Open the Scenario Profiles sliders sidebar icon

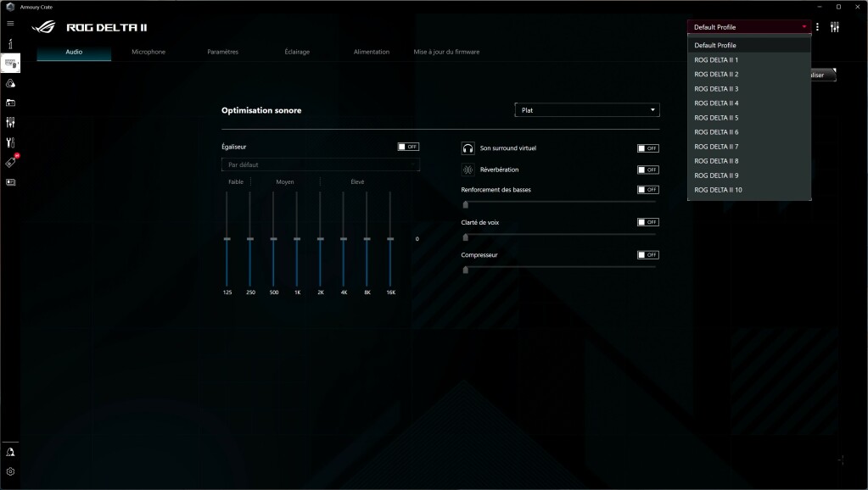pos(10,122)
